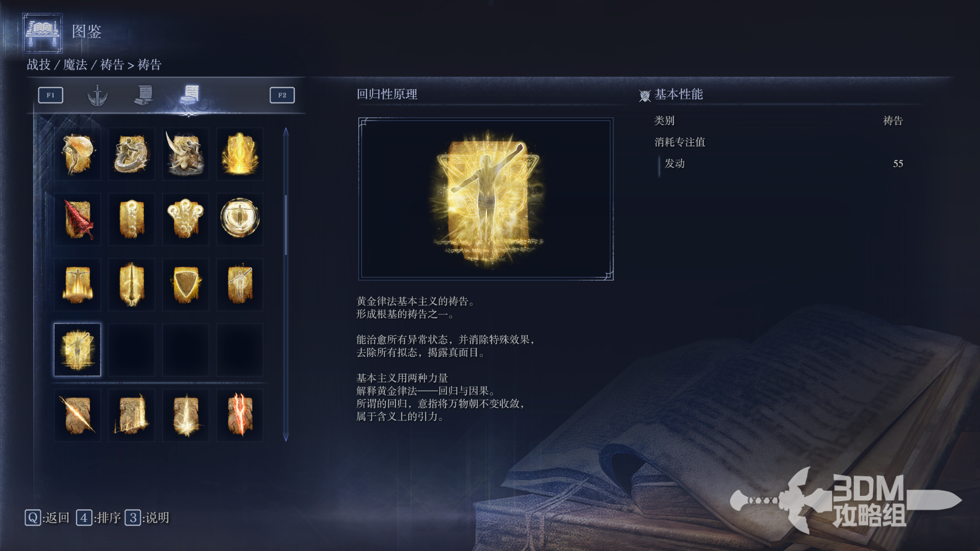The image size is (980, 551).
Task: Select the sword skills category tab
Action: tap(97, 95)
